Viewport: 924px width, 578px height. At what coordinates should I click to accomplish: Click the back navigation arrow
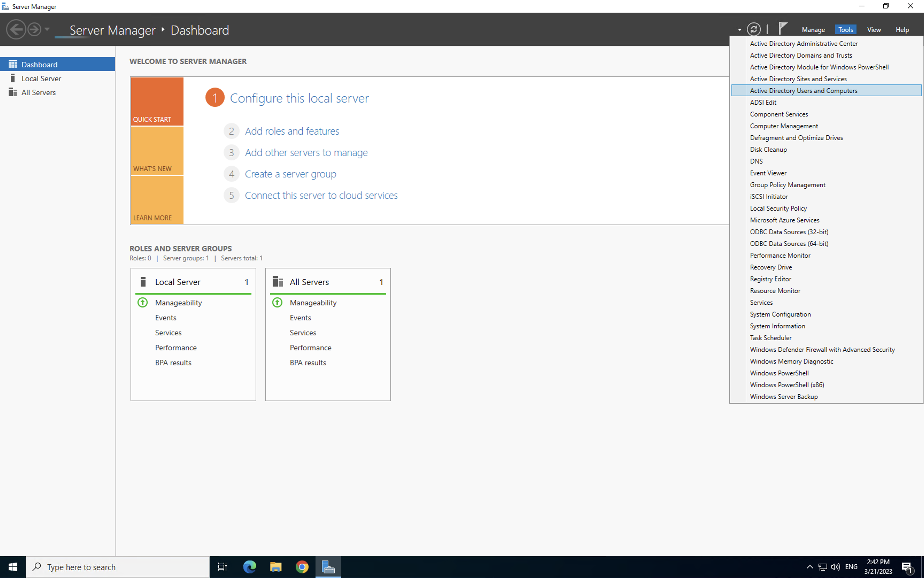click(x=16, y=29)
